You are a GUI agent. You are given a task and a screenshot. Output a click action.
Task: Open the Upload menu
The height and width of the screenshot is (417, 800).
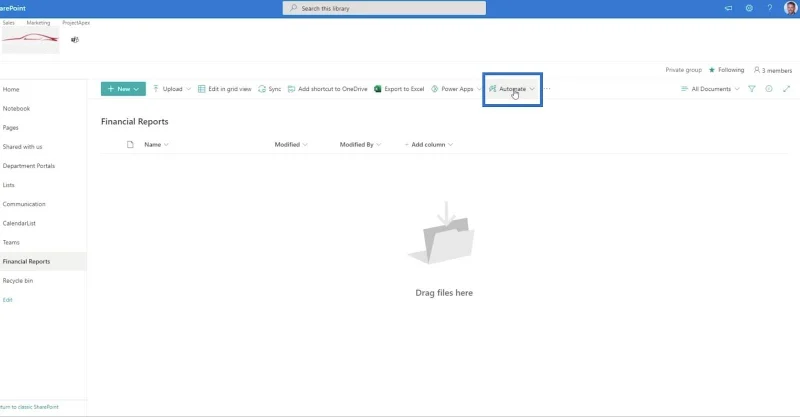click(171, 89)
